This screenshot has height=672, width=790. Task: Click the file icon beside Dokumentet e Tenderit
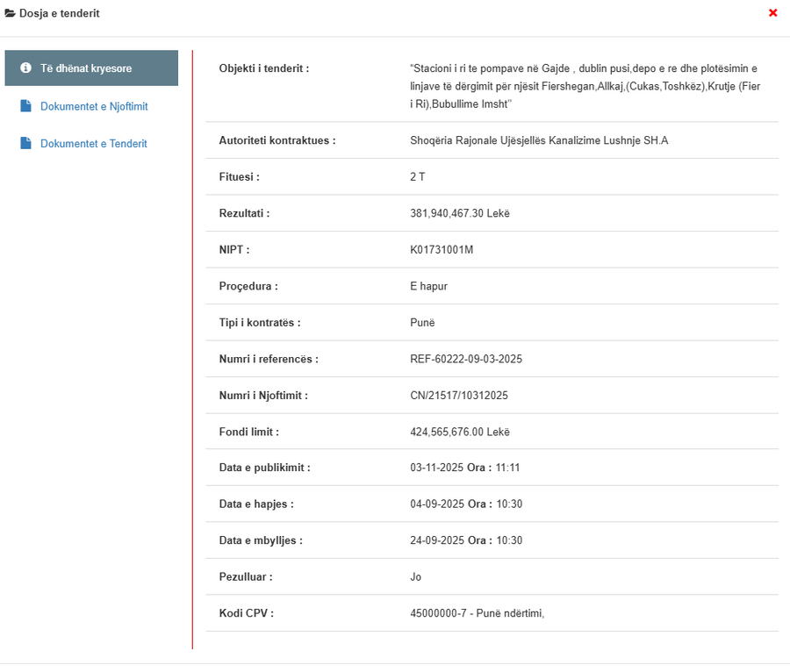(26, 143)
